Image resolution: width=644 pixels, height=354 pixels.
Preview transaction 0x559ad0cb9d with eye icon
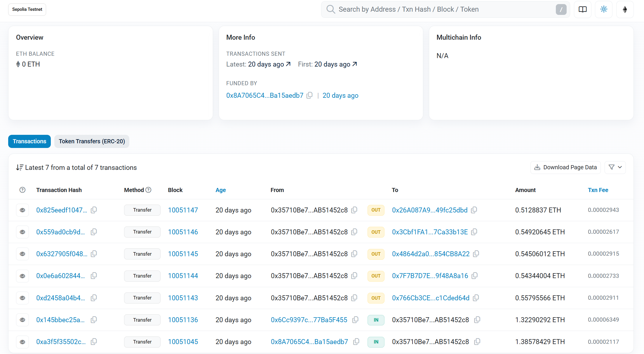22,232
